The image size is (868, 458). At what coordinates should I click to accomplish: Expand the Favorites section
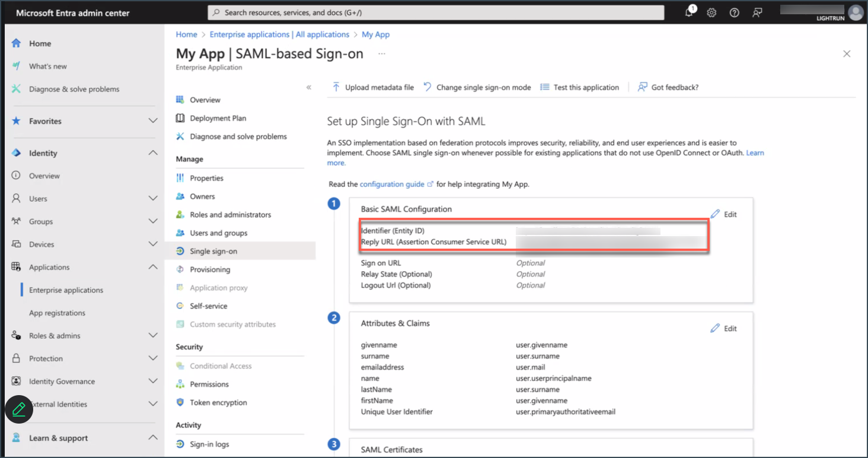click(x=152, y=121)
